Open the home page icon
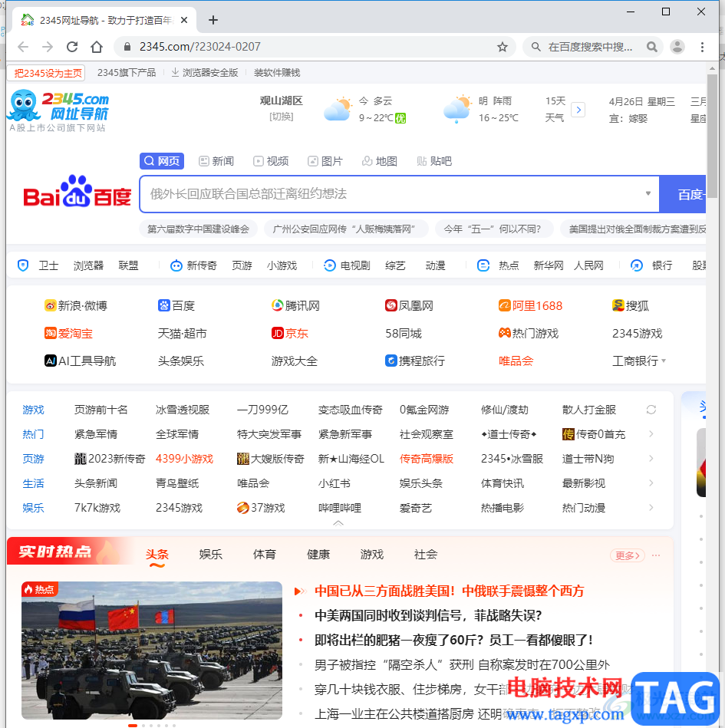725x728 pixels. [x=97, y=47]
